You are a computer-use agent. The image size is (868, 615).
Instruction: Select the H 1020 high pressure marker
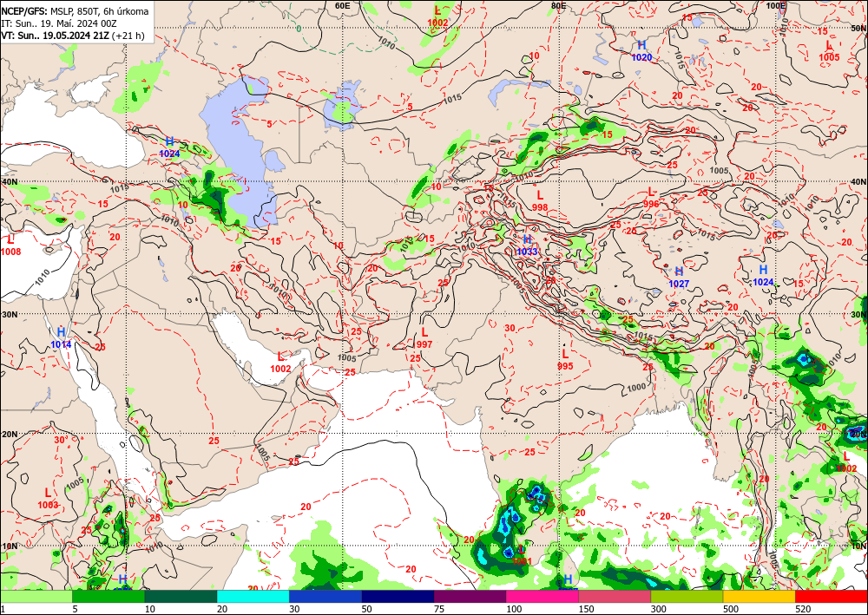click(x=641, y=51)
